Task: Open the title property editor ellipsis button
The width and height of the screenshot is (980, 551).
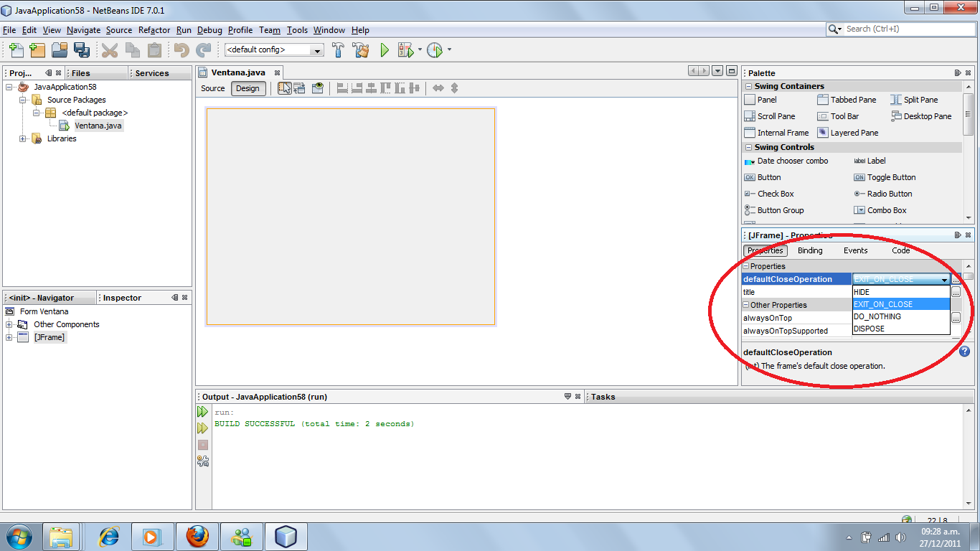Action: [x=956, y=292]
